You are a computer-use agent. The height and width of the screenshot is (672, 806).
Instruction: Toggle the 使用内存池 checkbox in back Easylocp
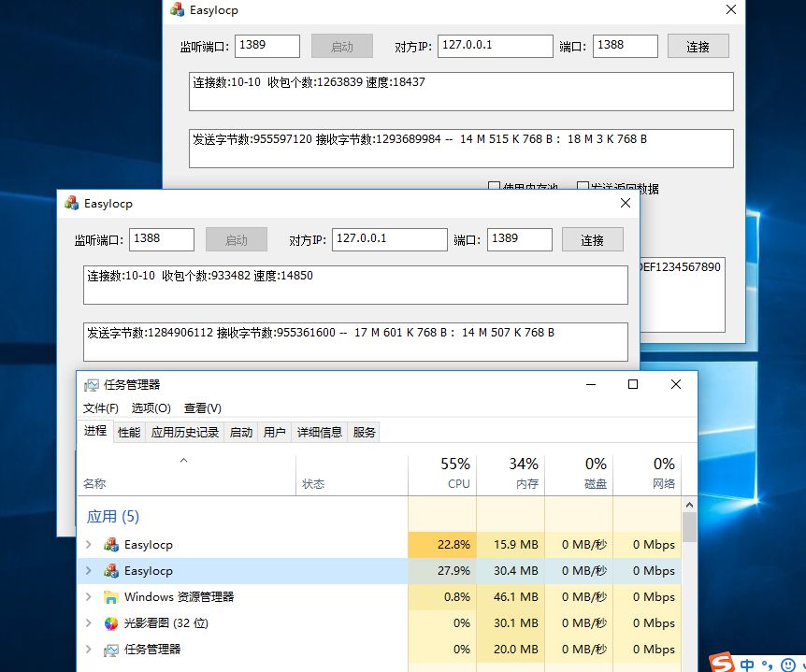click(x=494, y=186)
